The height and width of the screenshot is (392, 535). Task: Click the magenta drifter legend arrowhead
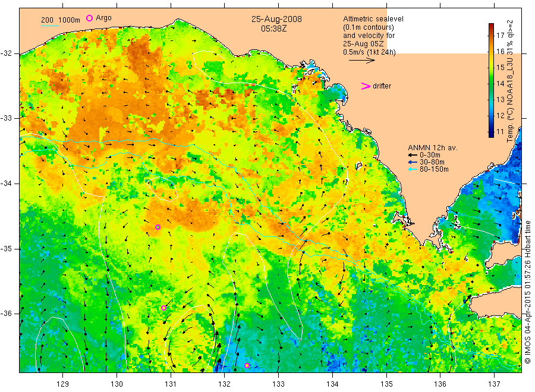click(x=366, y=86)
